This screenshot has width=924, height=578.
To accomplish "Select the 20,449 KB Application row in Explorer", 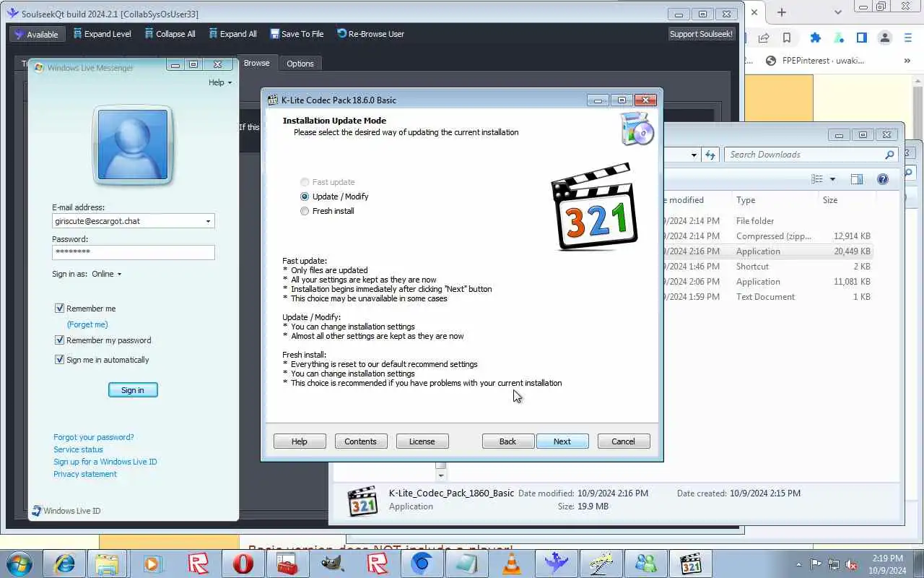I will pos(767,251).
